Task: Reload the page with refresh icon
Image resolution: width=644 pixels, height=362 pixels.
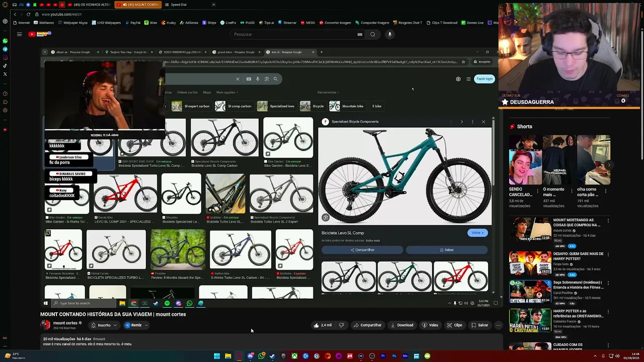Action: tap(28, 14)
